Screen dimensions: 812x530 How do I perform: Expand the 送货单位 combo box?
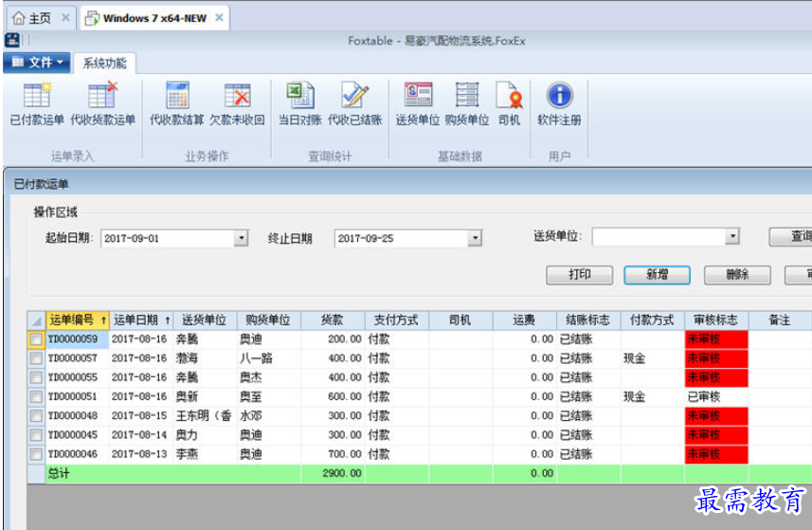pyautogui.click(x=732, y=237)
